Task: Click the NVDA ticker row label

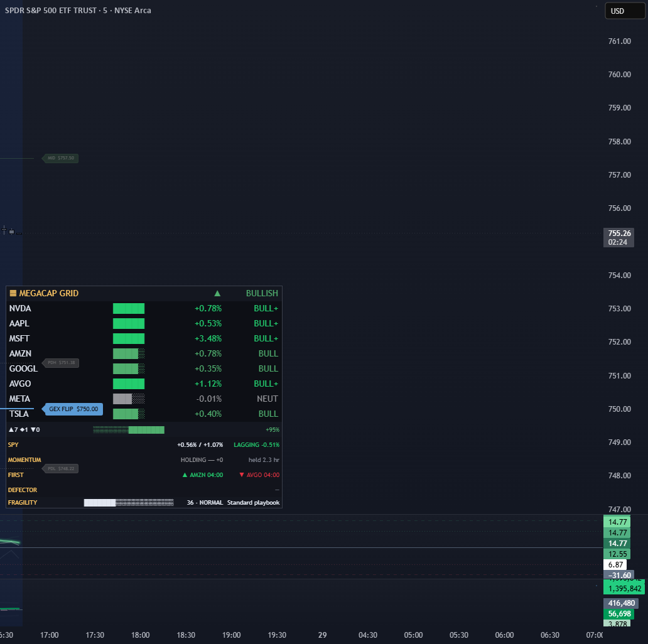Action: click(x=20, y=309)
